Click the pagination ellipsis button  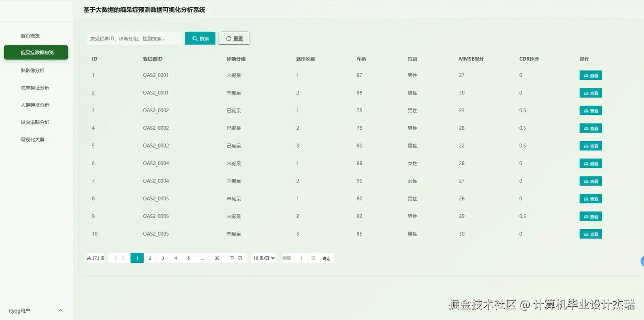tap(202, 258)
